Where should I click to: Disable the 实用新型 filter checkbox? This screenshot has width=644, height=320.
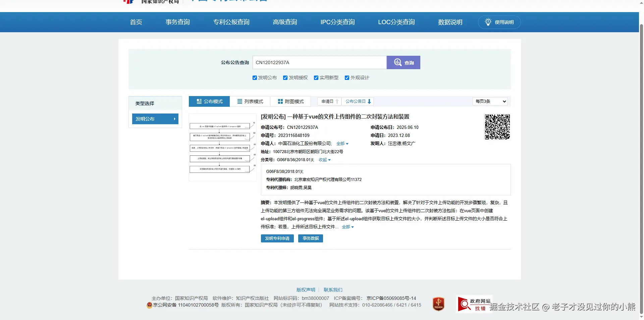point(316,78)
